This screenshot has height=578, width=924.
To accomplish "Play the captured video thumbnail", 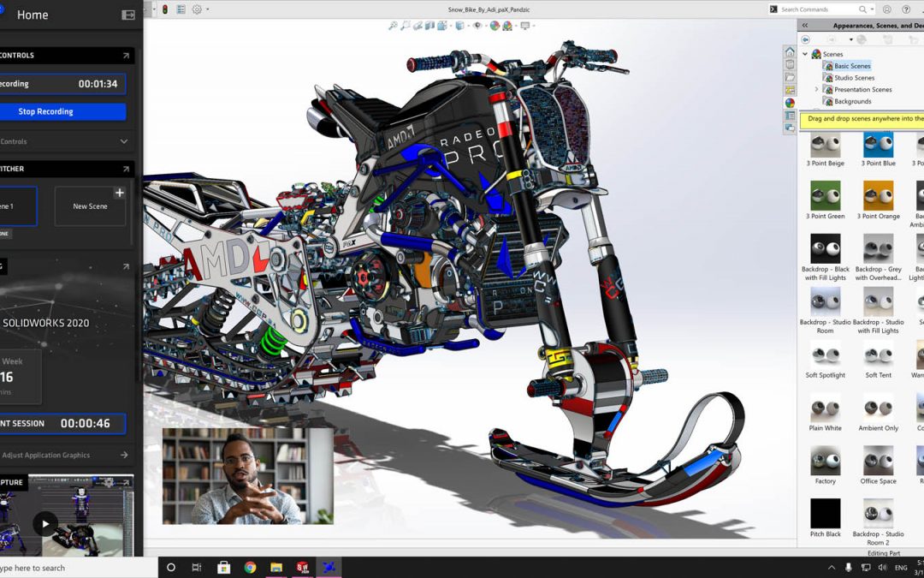I will point(45,523).
